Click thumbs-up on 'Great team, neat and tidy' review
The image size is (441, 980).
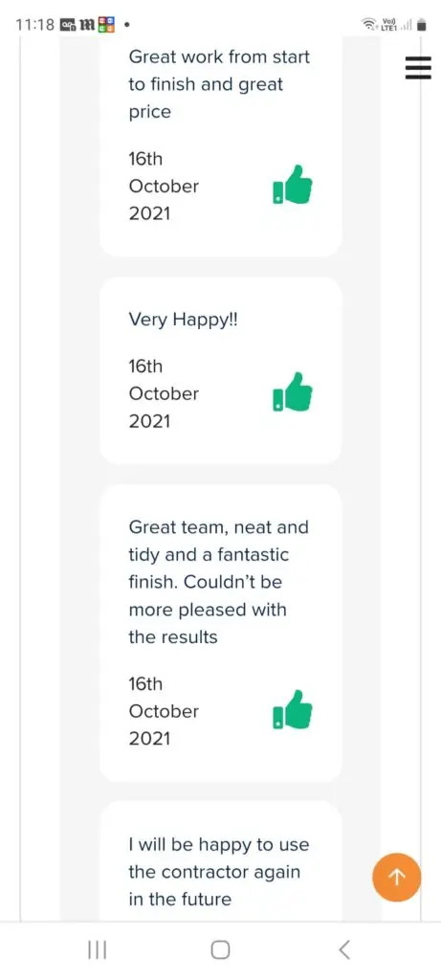[x=293, y=710]
